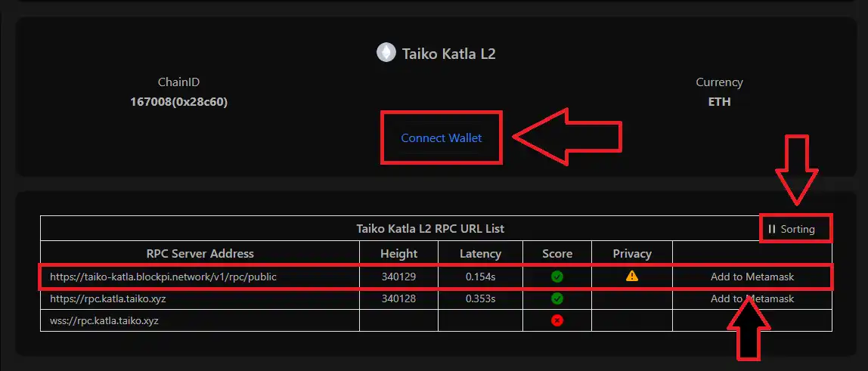868x371 pixels.
Task: Add the blockpi RPC to Metamask
Action: (752, 277)
